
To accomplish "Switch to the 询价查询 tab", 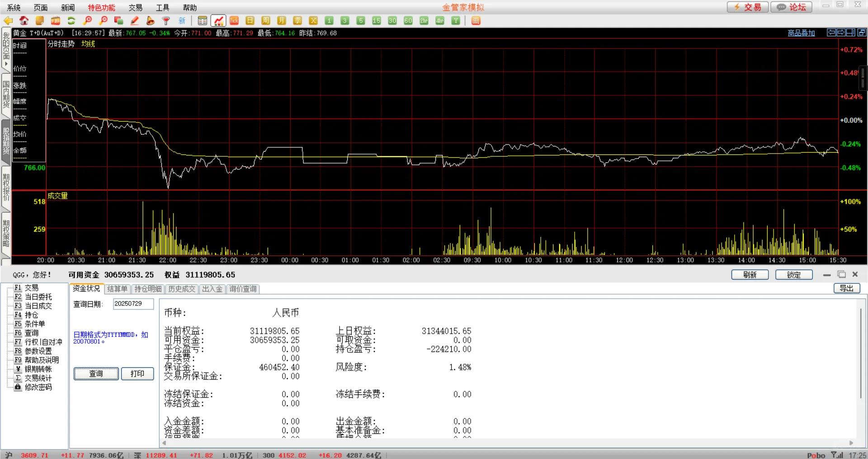I will pos(243,289).
